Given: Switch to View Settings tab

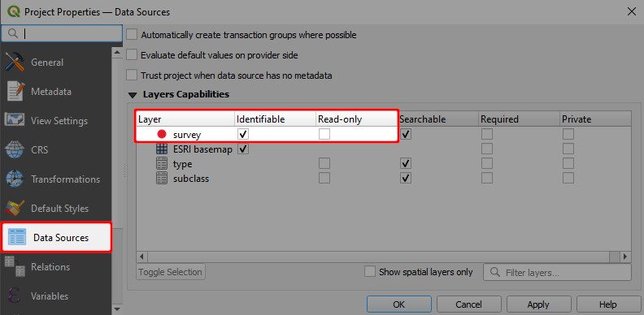Looking at the screenshot, I should tap(55, 121).
